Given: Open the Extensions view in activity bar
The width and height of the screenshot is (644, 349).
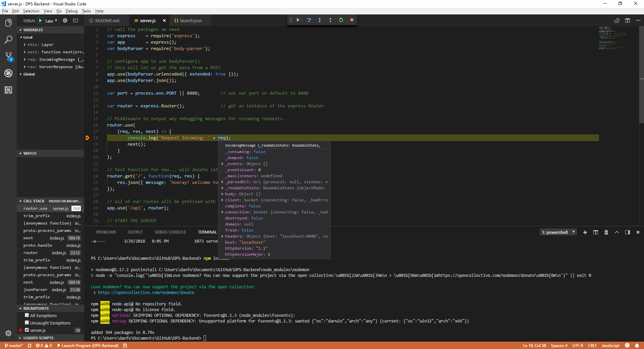Looking at the screenshot, I should point(8,90).
